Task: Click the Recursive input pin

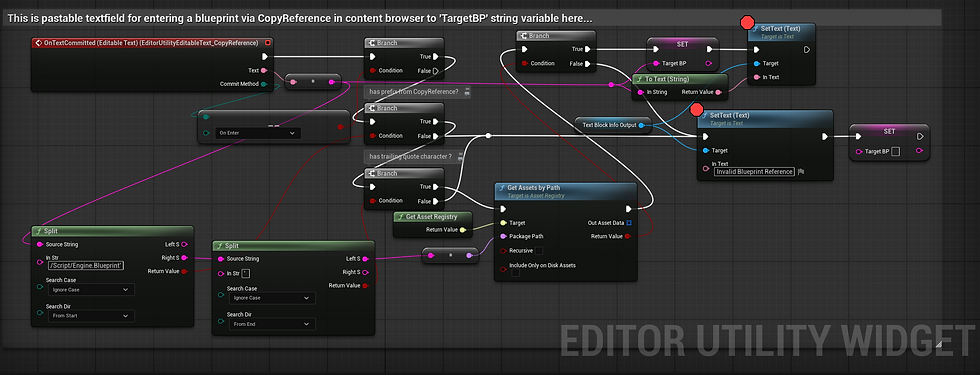Action: pos(503,251)
